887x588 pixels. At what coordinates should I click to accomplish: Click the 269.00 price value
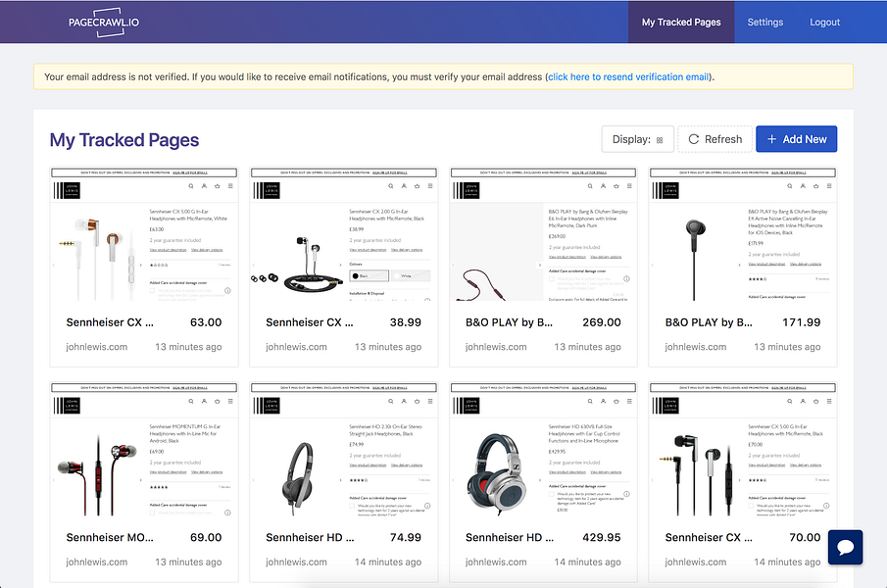click(x=602, y=322)
